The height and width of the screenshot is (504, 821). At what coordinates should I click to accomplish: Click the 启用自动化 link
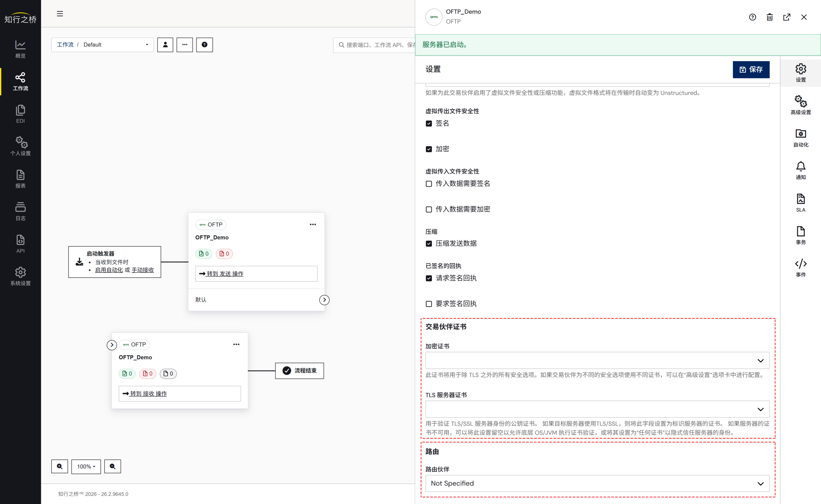[x=109, y=270]
